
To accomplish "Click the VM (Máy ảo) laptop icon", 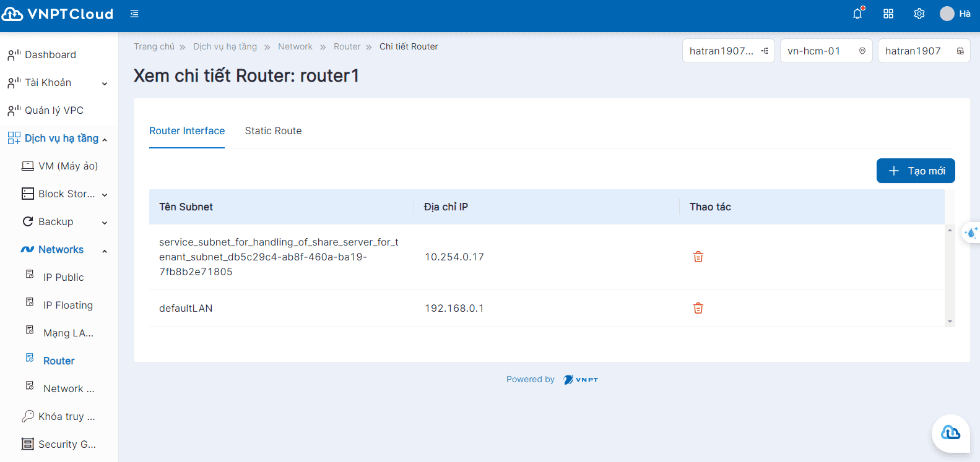I will (28, 166).
